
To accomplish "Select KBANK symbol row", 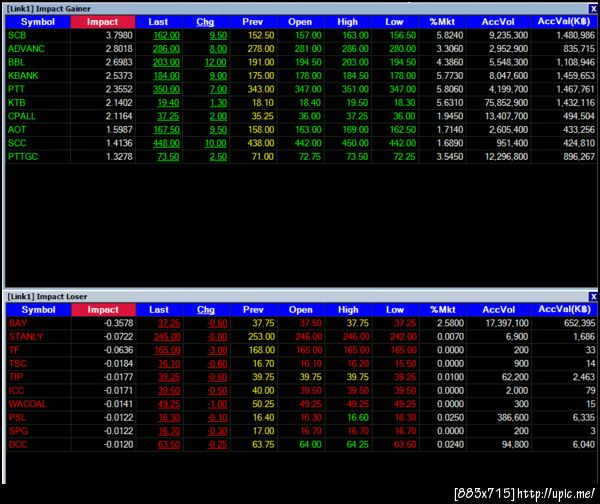I will [x=23, y=76].
